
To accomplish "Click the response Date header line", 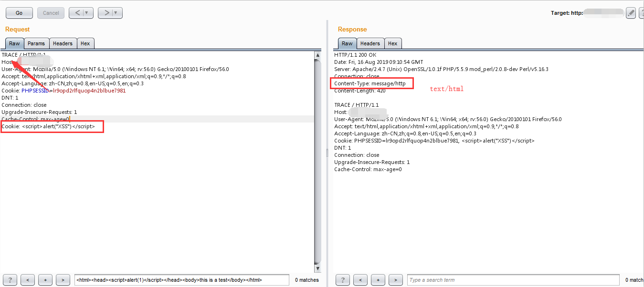I will click(379, 62).
